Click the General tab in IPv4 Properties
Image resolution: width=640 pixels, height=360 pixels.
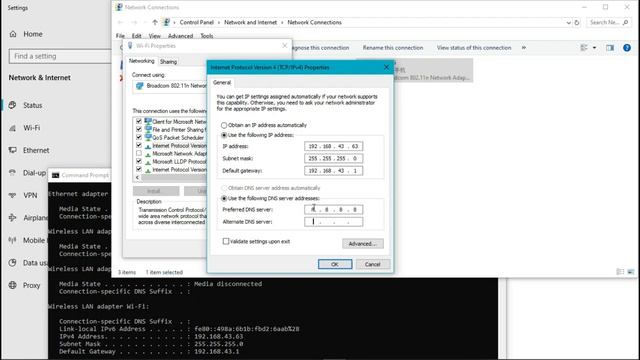(222, 82)
